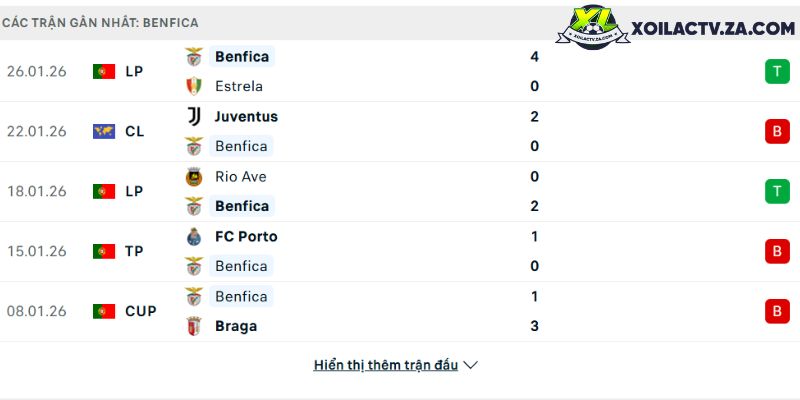Open the "Hiển thị thêm trận đấu" link
800x400 pixels.
tap(385, 365)
